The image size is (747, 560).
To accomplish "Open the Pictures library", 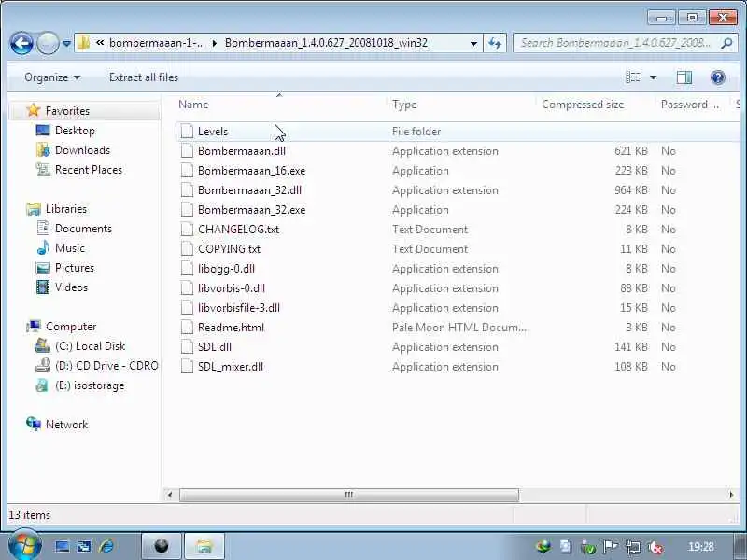I will pyautogui.click(x=75, y=268).
